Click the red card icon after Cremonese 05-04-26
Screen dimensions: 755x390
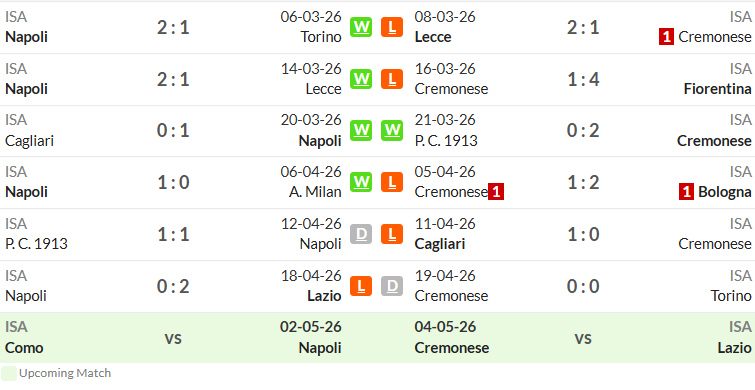tap(496, 192)
